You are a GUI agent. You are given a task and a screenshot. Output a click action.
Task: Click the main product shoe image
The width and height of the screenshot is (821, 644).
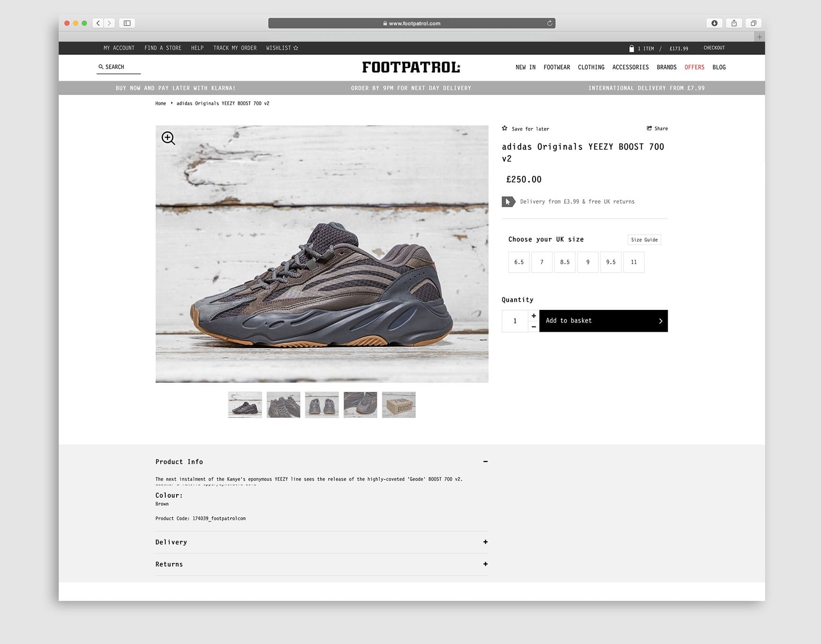click(322, 254)
